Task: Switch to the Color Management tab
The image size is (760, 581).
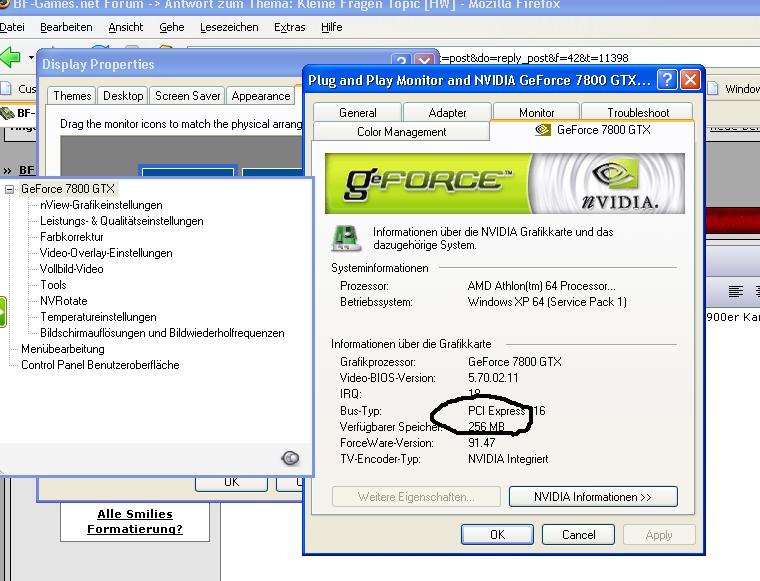Action: [x=401, y=131]
